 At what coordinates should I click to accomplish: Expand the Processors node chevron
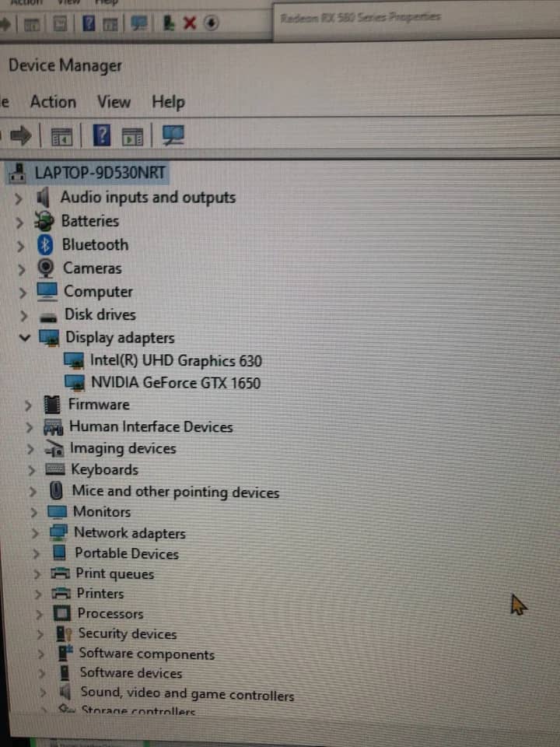pos(39,614)
